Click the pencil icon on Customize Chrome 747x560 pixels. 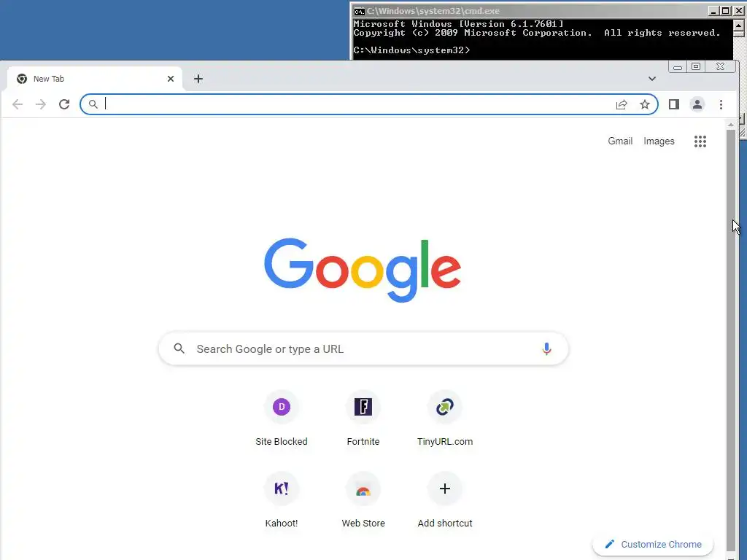click(x=609, y=544)
